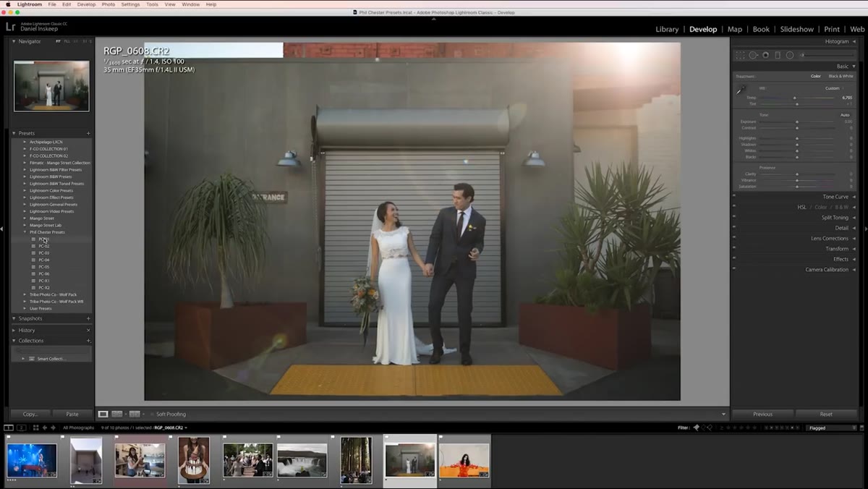
Task: Select the Radial Filter tool icon
Action: coord(789,55)
